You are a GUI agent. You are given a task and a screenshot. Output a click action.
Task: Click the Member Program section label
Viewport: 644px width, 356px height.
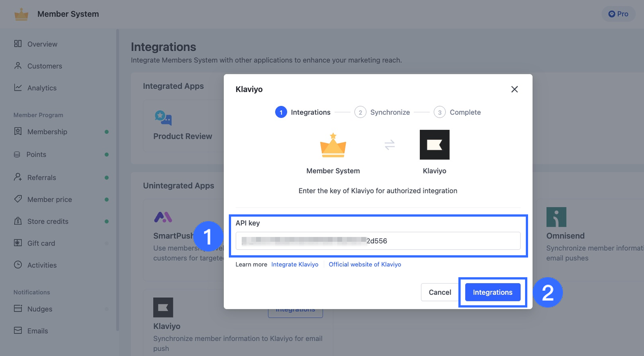point(38,115)
